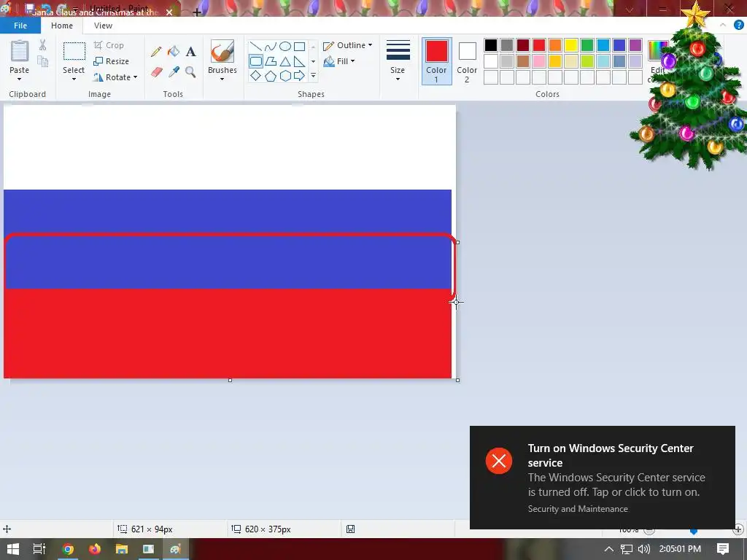This screenshot has width=747, height=560.
Task: Activate the Color 1 selector
Action: pos(436,61)
